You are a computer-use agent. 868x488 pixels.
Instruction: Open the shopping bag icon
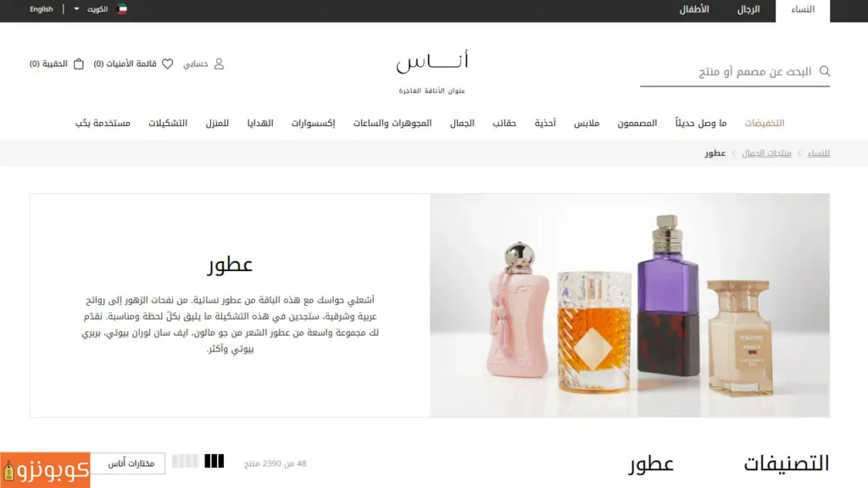click(79, 64)
